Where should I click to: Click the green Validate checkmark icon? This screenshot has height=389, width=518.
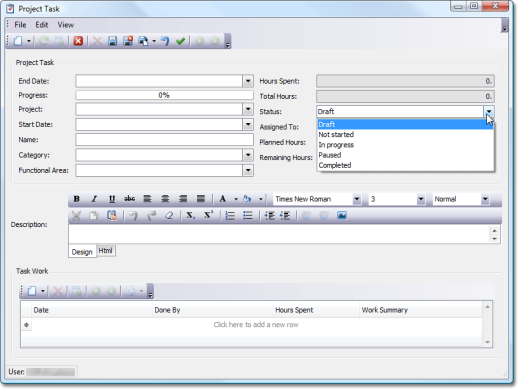point(180,41)
